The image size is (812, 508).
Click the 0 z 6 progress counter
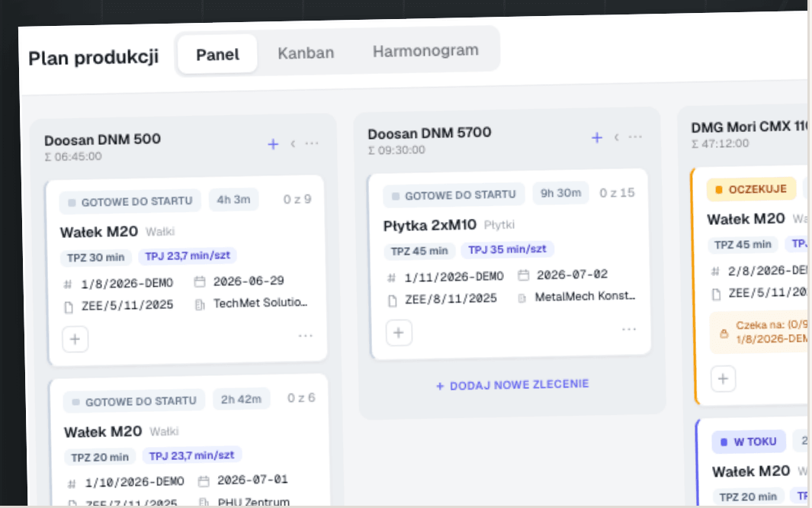click(301, 397)
